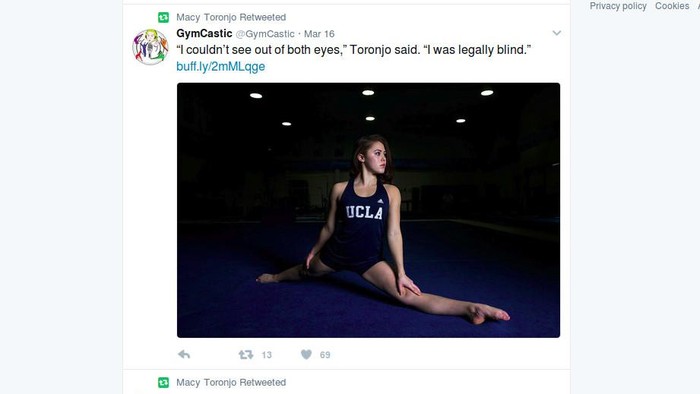Screen dimensions: 700x394
Task: Click the retweet count 13
Action: coord(267,355)
